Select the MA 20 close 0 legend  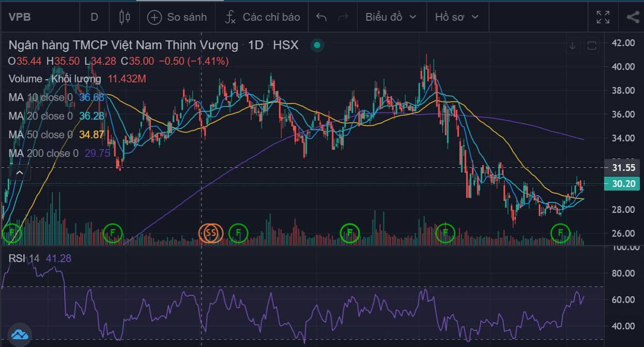(x=40, y=116)
